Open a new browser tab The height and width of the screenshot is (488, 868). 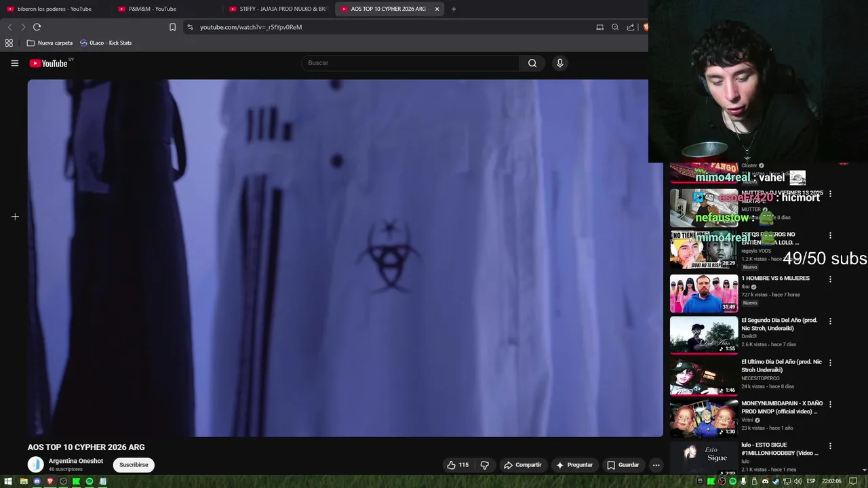click(x=454, y=9)
